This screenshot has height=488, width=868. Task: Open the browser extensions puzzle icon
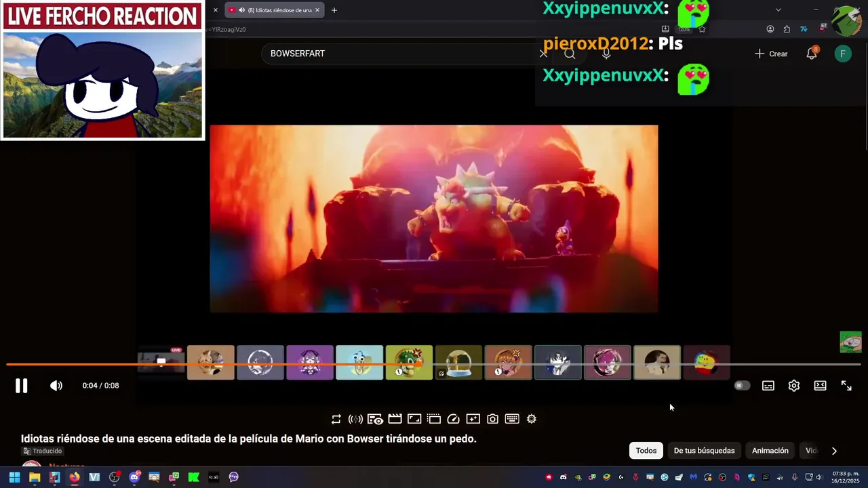[787, 29]
